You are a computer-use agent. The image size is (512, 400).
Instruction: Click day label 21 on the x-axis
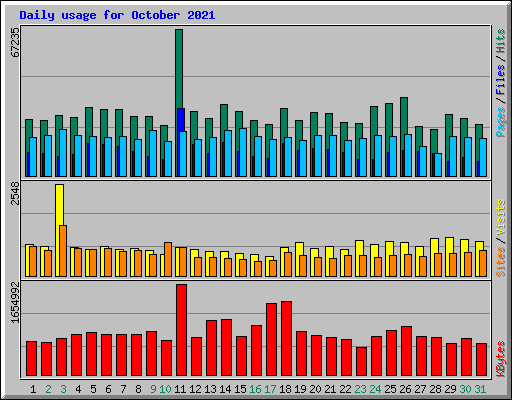click(330, 389)
